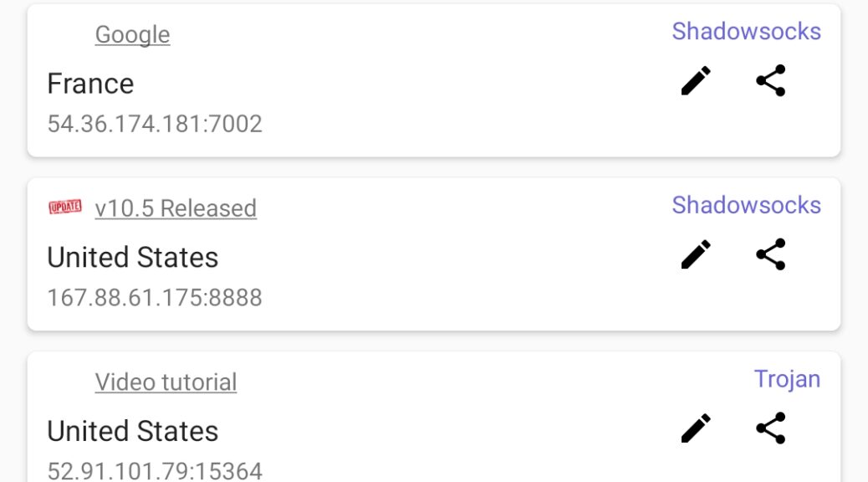
Task: Share the Trojan United States profile
Action: [770, 428]
